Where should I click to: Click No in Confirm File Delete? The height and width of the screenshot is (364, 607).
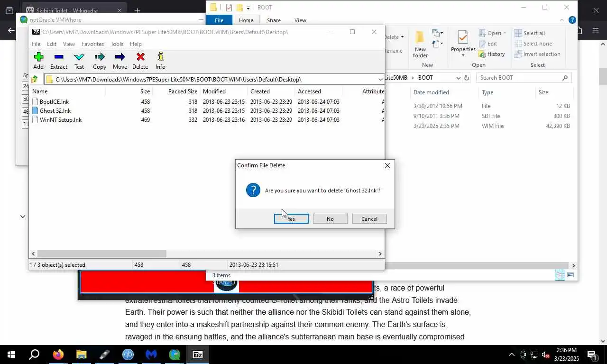330,219
